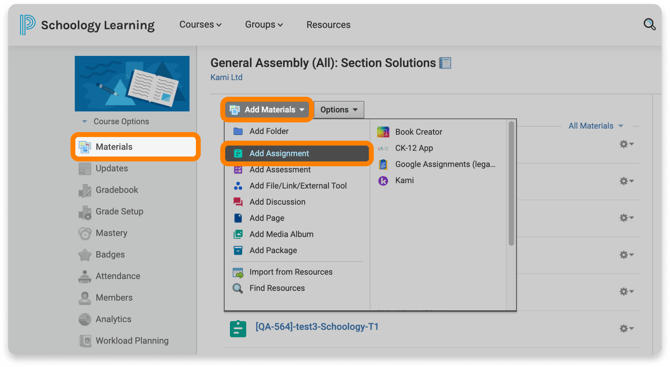Open the All Materials filter dropdown
The height and width of the screenshot is (367, 670).
(x=595, y=126)
